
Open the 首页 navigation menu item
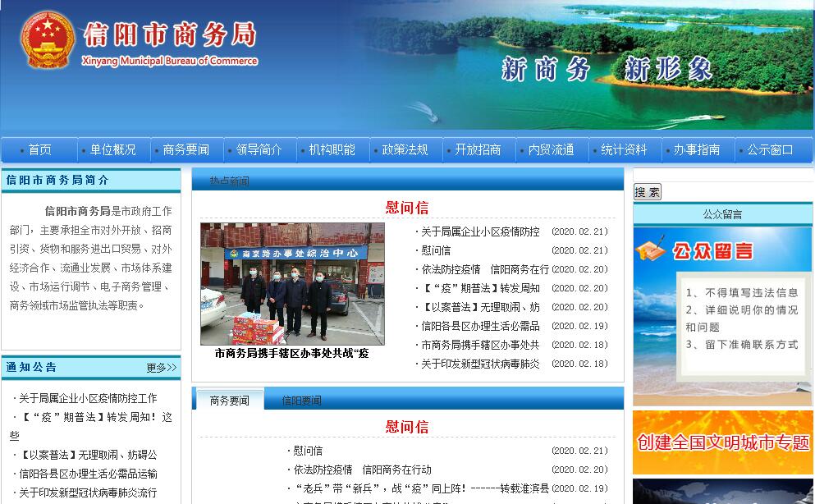pos(39,150)
